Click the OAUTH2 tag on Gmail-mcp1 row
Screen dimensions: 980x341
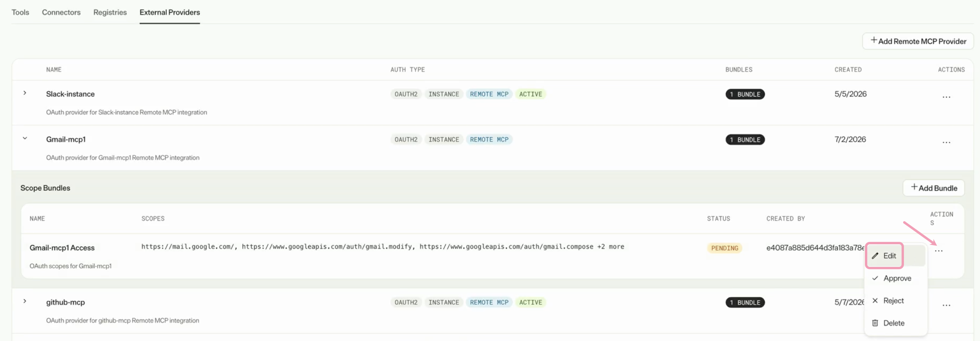(406, 139)
